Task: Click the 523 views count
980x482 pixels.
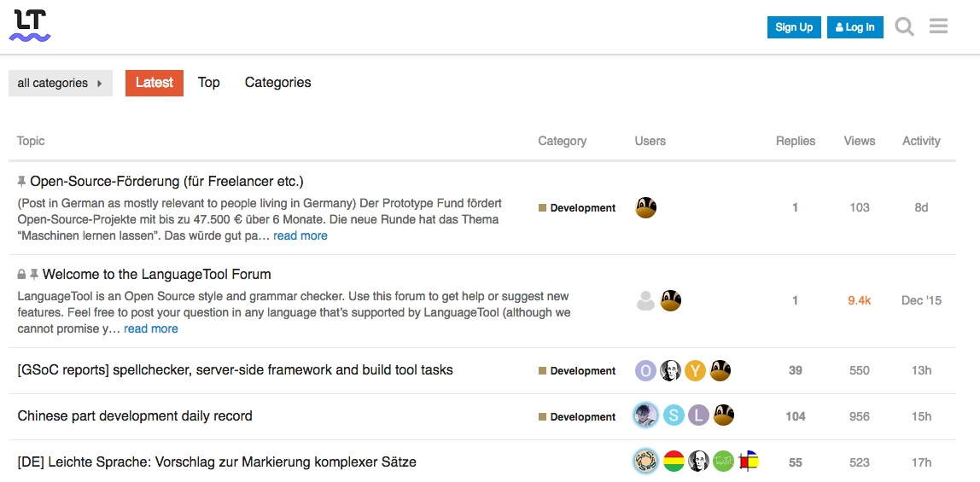Action: click(860, 462)
